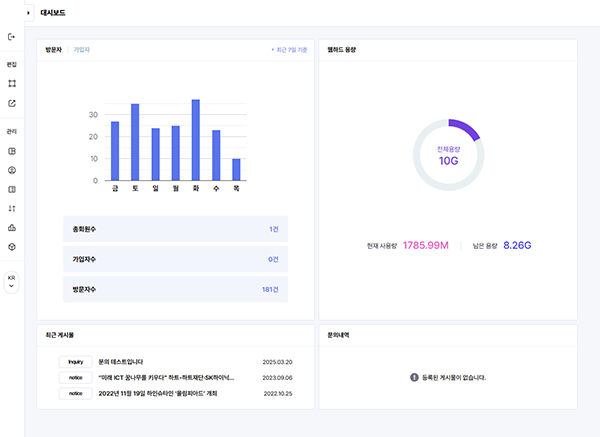Expand the sidebar with the arrow toggle
Image resolution: width=600 pixels, height=437 pixels.
click(x=28, y=13)
